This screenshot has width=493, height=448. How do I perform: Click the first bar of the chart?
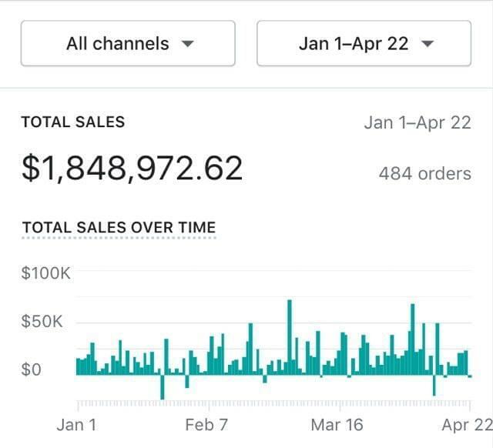pos(78,366)
